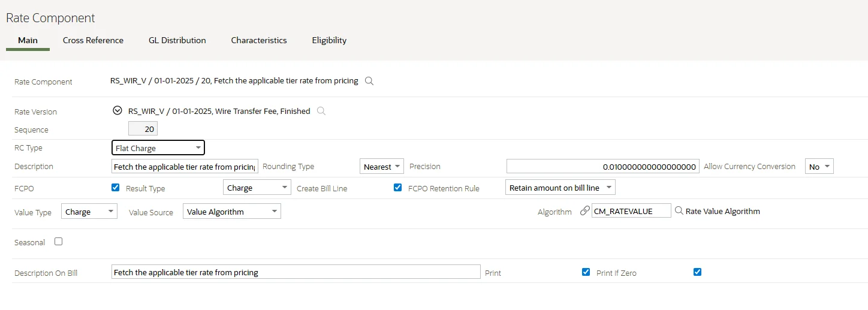Open the Rate Version context menu chevron icon
Image resolution: width=868 pixels, height=310 pixels.
117,110
